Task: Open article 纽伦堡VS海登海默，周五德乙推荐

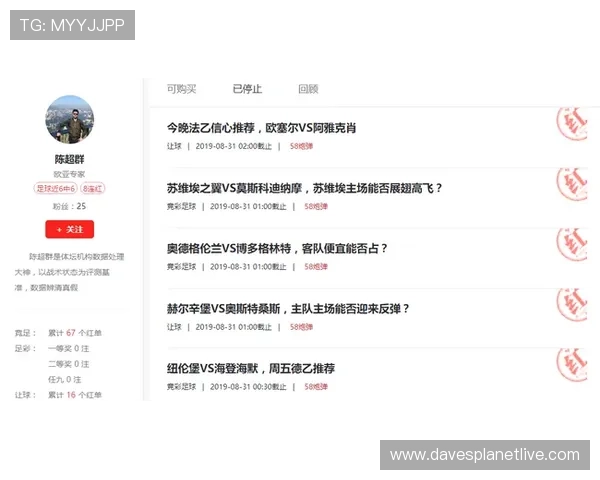Action: [x=251, y=369]
